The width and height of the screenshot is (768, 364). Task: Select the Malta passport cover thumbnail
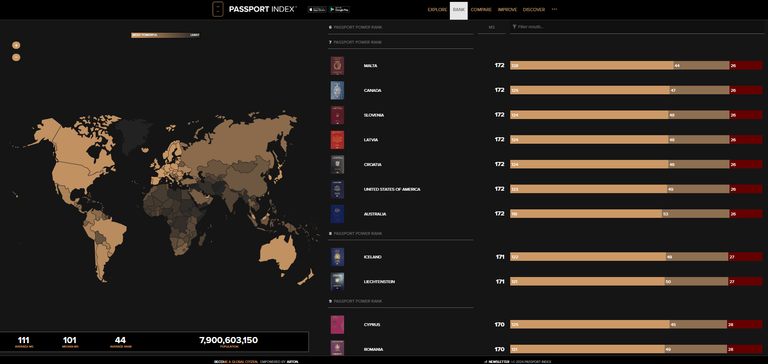(x=337, y=66)
